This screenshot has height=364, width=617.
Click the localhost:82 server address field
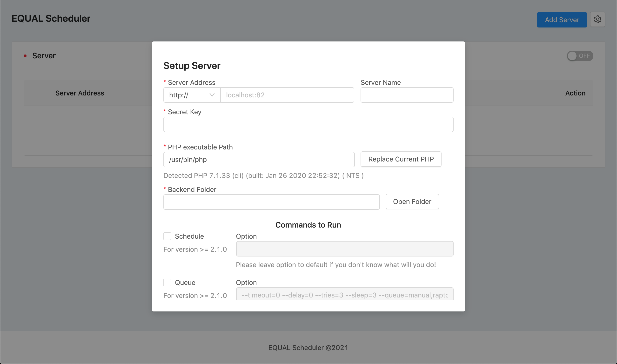(287, 95)
